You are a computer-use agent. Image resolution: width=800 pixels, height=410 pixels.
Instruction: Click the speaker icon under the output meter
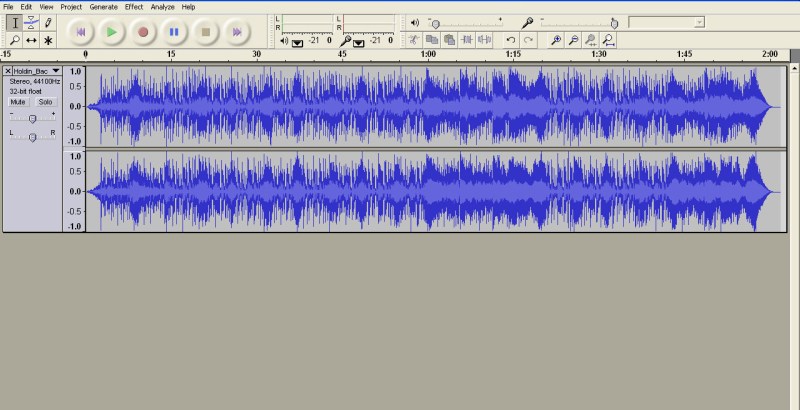(284, 41)
